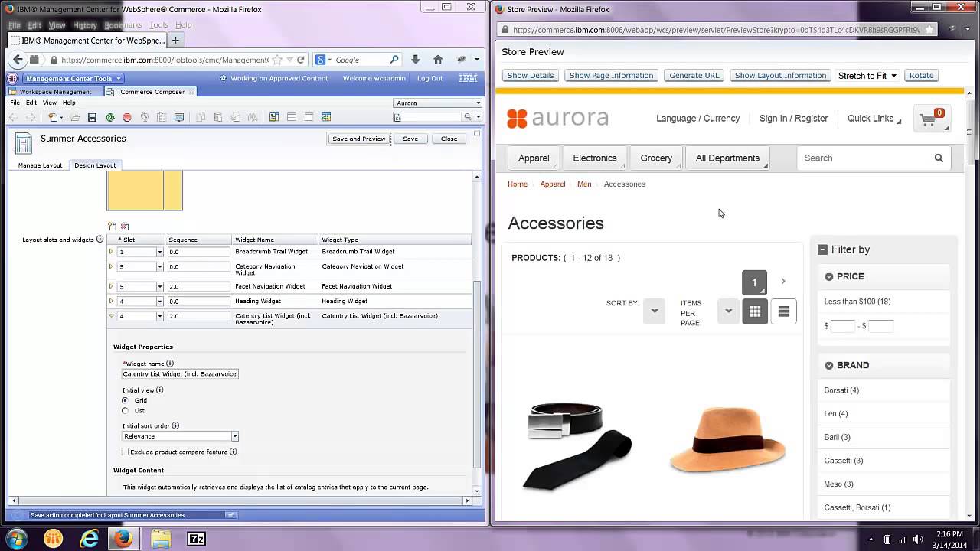Viewport: 980px width, 551px height.
Task: Click the shopping cart icon in store preview
Action: click(x=933, y=119)
